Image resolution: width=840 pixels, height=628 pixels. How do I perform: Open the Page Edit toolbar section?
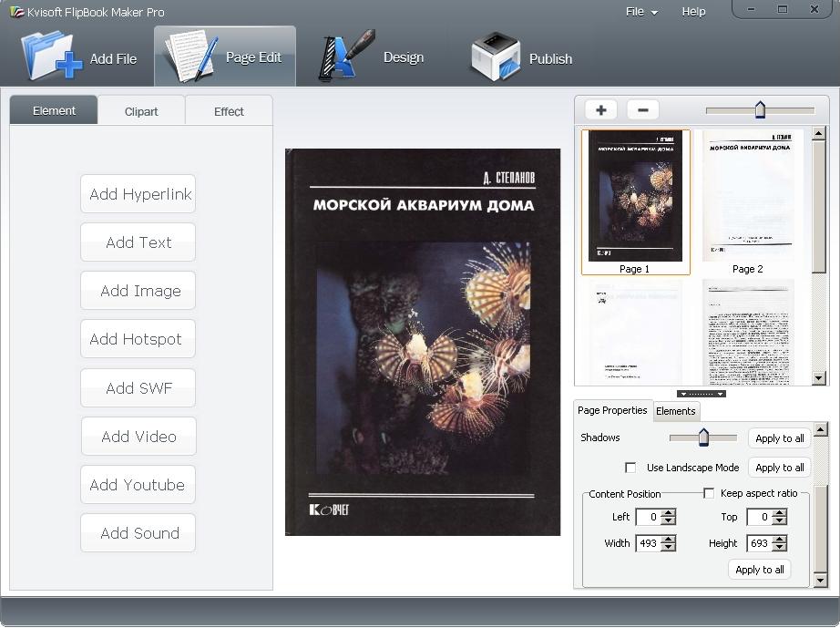tap(225, 57)
